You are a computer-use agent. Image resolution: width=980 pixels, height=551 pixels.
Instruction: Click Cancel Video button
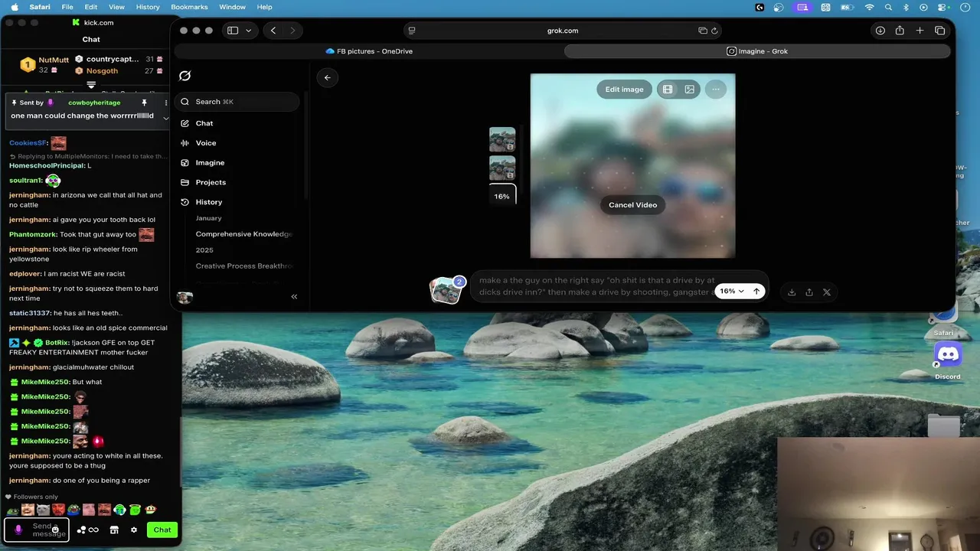click(x=632, y=205)
